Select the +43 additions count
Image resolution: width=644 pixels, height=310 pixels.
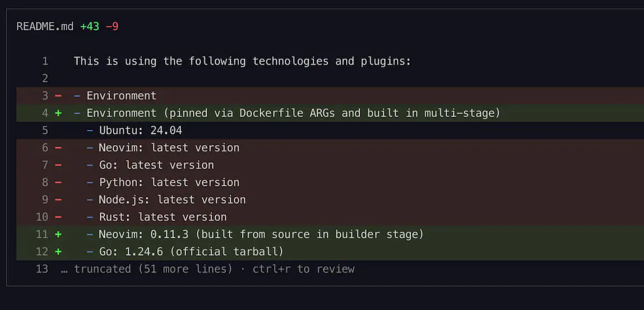pyautogui.click(x=90, y=26)
